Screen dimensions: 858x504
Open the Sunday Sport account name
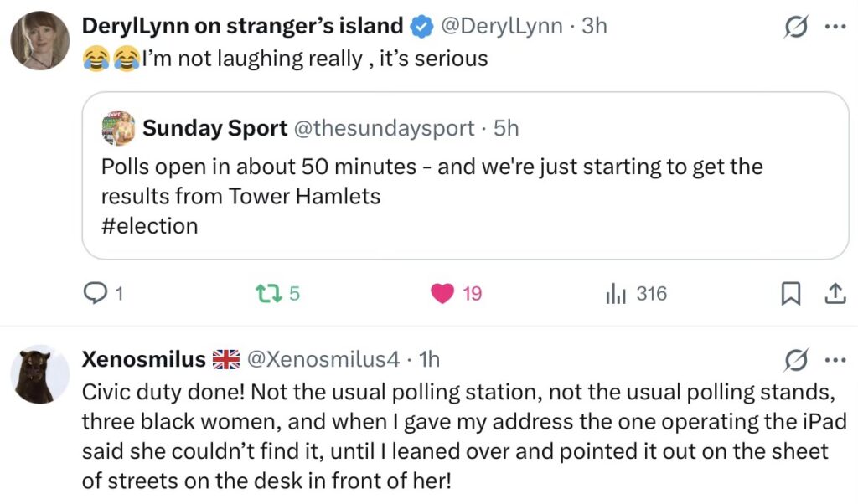tap(214, 128)
